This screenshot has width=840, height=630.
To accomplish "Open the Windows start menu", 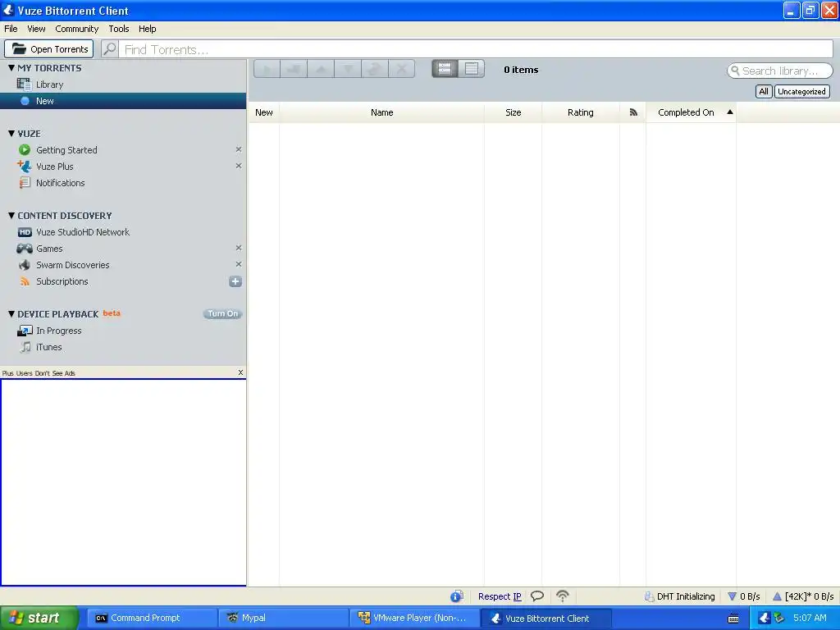I will tap(39, 619).
